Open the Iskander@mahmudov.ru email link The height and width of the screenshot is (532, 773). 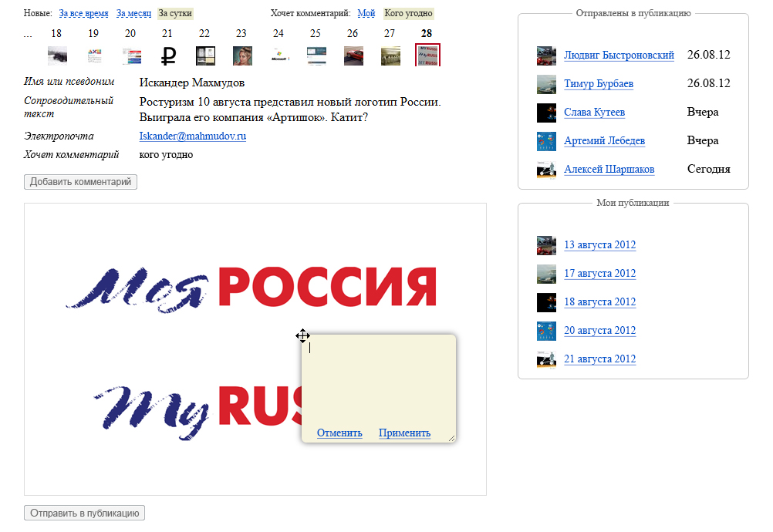click(x=192, y=136)
